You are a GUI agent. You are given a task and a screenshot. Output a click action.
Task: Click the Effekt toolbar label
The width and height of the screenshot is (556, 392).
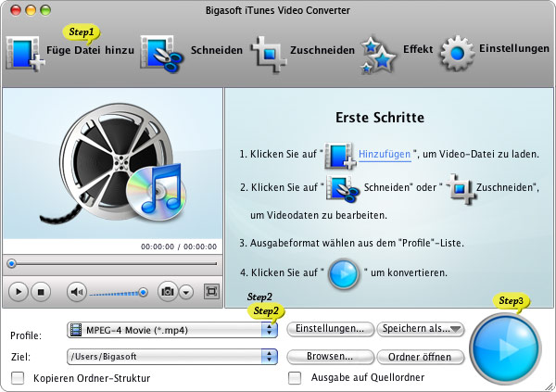pos(418,49)
